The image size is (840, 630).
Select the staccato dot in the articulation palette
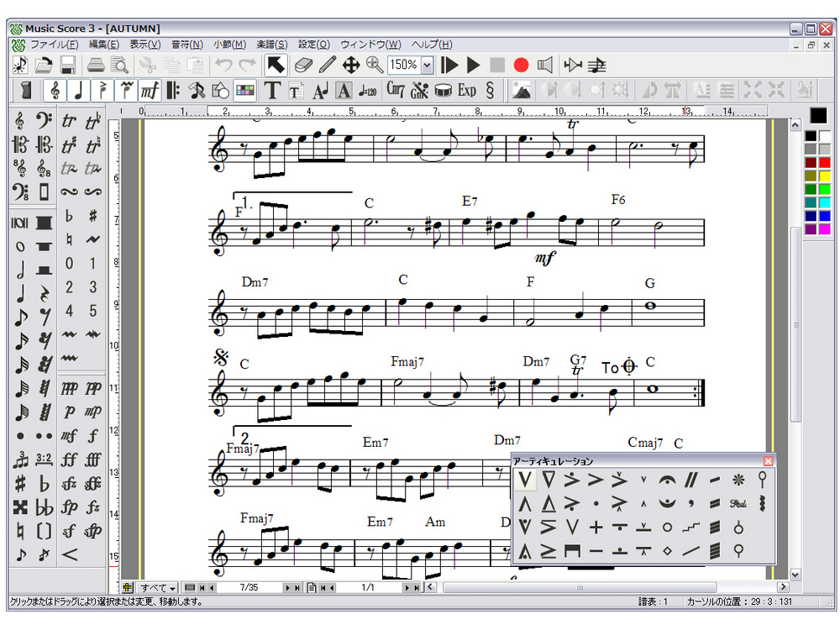click(596, 503)
